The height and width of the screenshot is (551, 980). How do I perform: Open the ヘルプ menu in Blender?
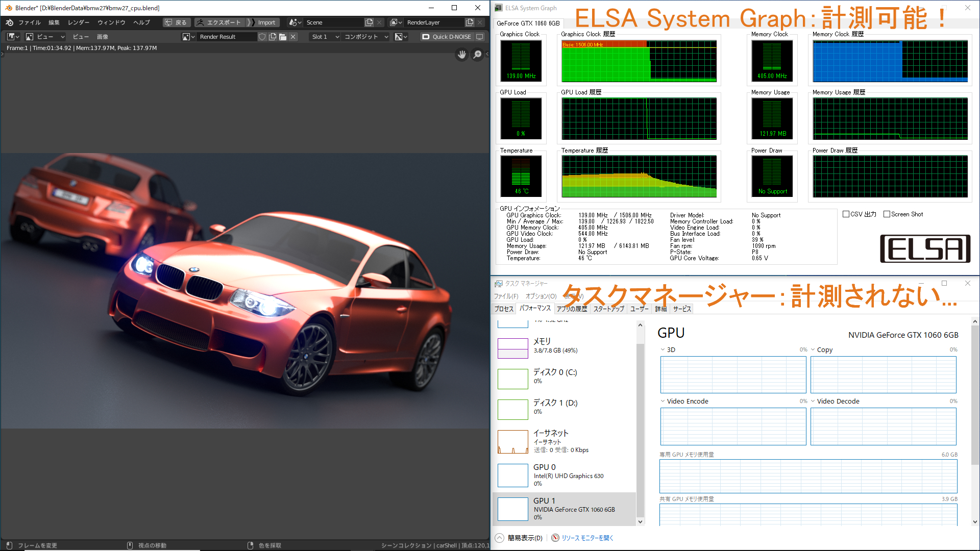[141, 22]
